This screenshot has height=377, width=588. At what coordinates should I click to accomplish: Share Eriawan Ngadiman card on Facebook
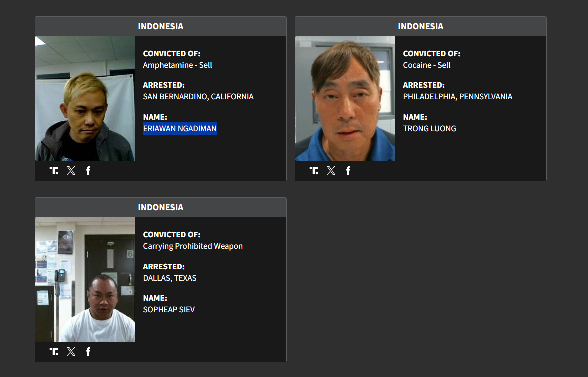pyautogui.click(x=88, y=171)
